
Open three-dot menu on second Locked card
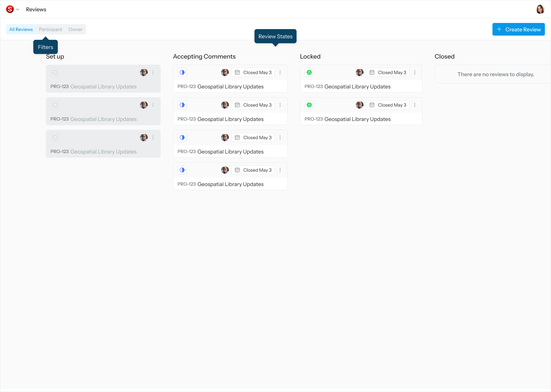(x=415, y=105)
